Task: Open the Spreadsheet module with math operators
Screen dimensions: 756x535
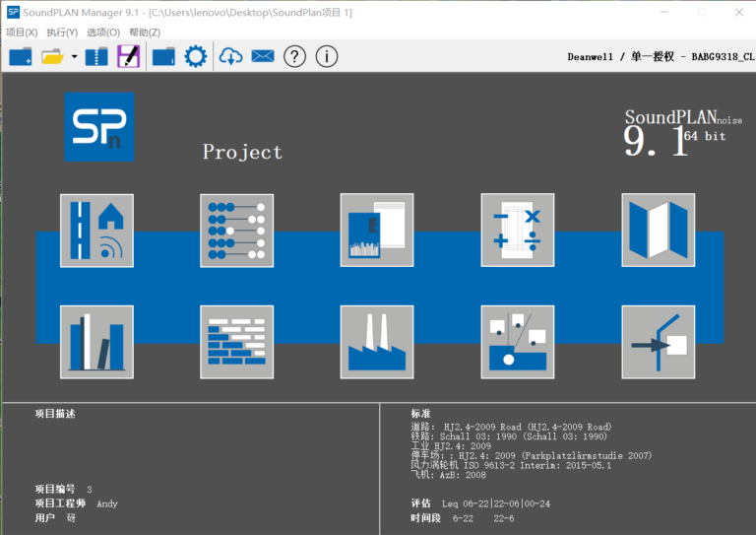Action: [x=518, y=231]
